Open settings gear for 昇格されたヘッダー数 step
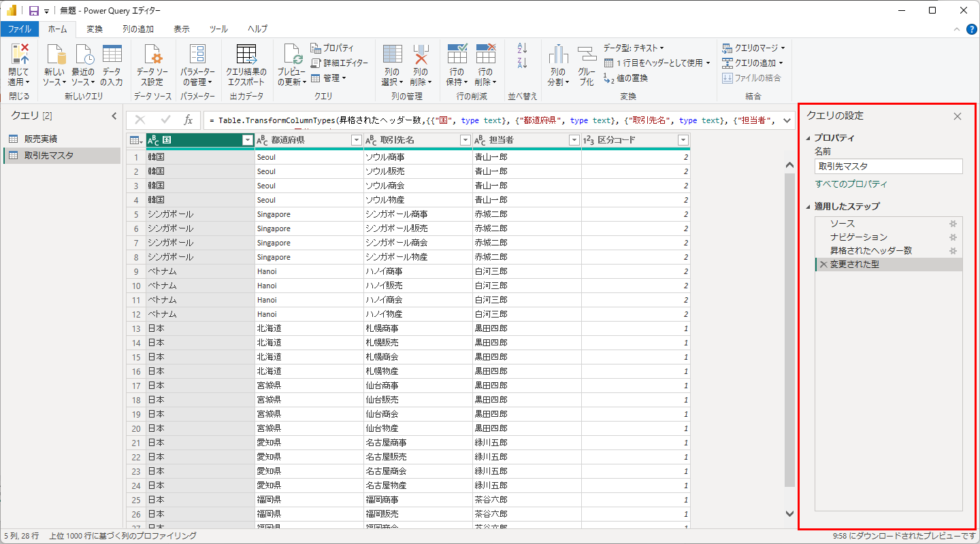Screen dimensions: 980x544 [953, 251]
